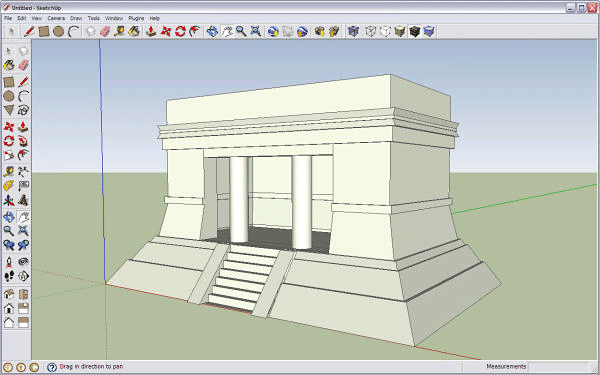Image resolution: width=600 pixels, height=375 pixels.
Task: Select the Walk footprints tool
Action: 9,276
